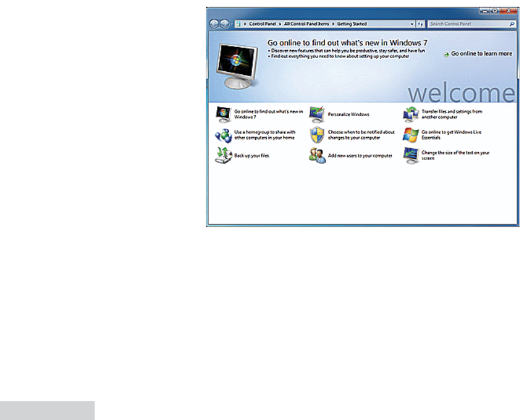Viewport: 520px width, 420px height.
Task: Click the green arrow beside Go online to learn more
Action: pyautogui.click(x=447, y=55)
